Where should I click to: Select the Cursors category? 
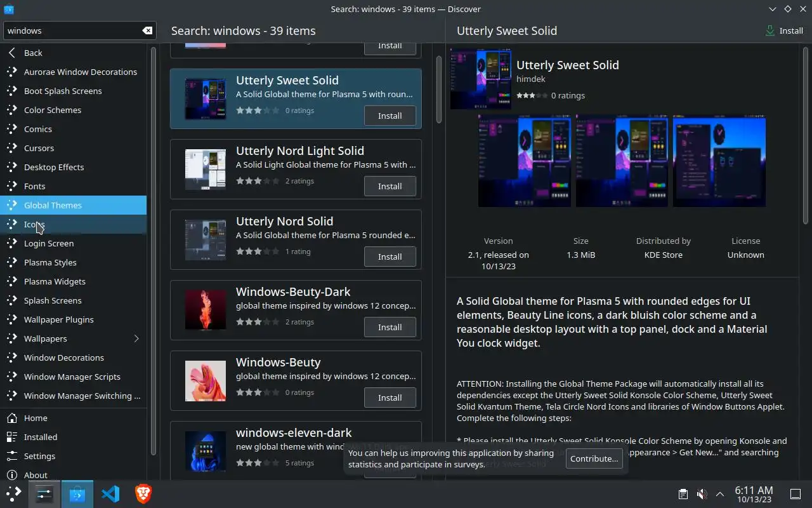(73, 148)
